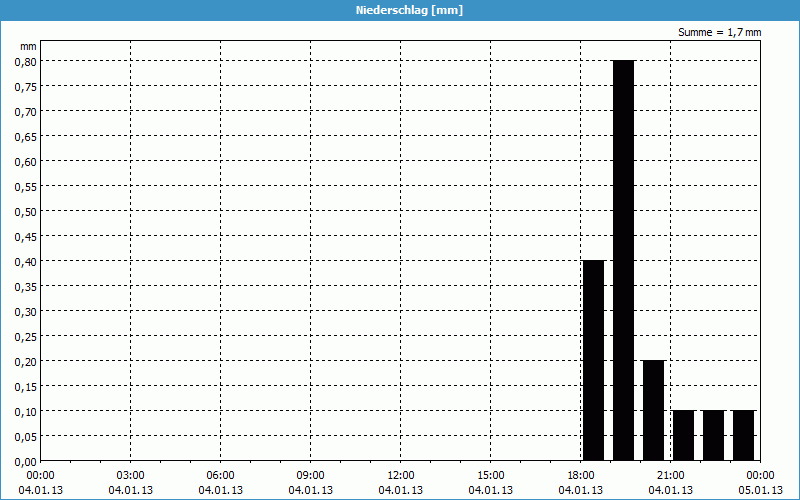Select the 0,00 y-axis value
800x500 pixels.
pos(26,462)
